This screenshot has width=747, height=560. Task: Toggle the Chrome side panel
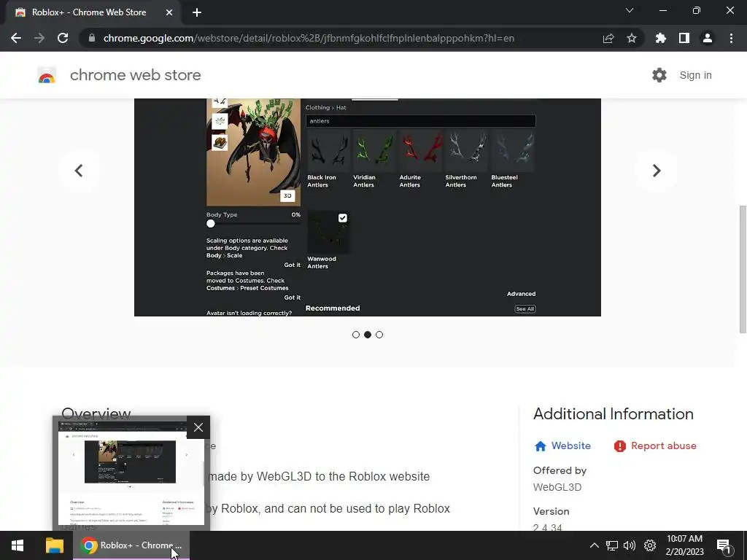[684, 38]
